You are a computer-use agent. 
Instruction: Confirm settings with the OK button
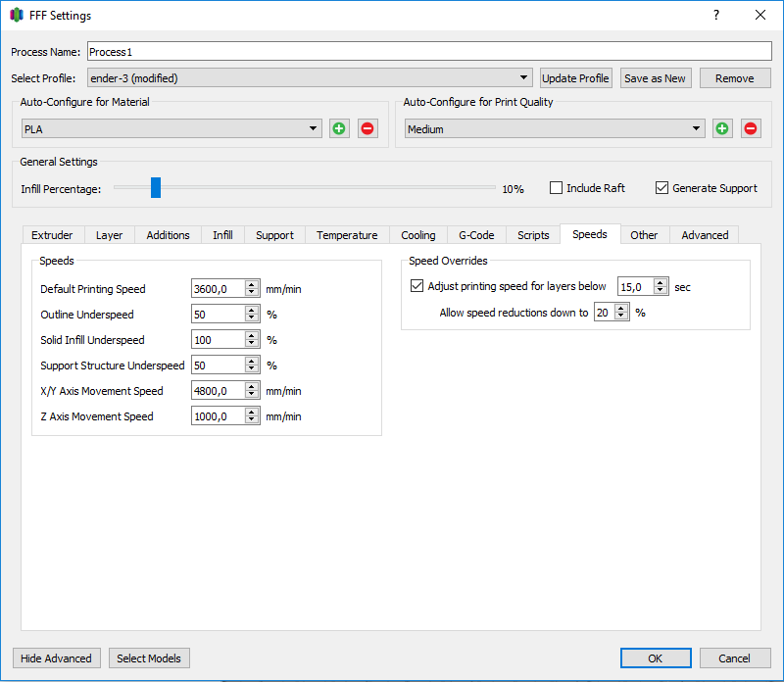click(x=656, y=658)
